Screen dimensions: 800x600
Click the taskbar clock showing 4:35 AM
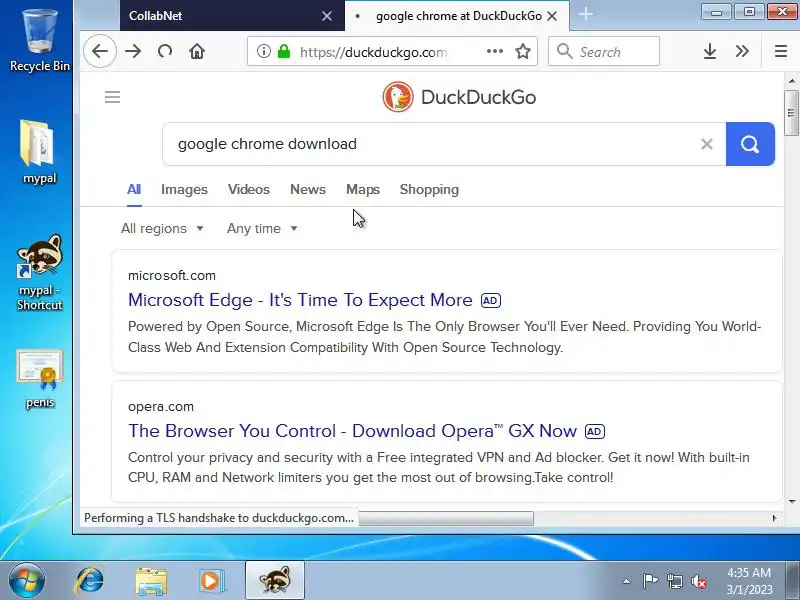pos(749,581)
